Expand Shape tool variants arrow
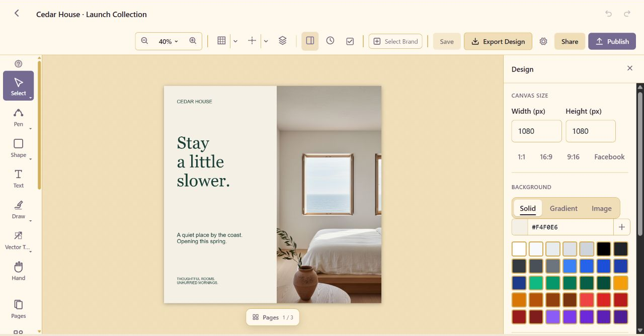644x336 pixels. point(31,159)
